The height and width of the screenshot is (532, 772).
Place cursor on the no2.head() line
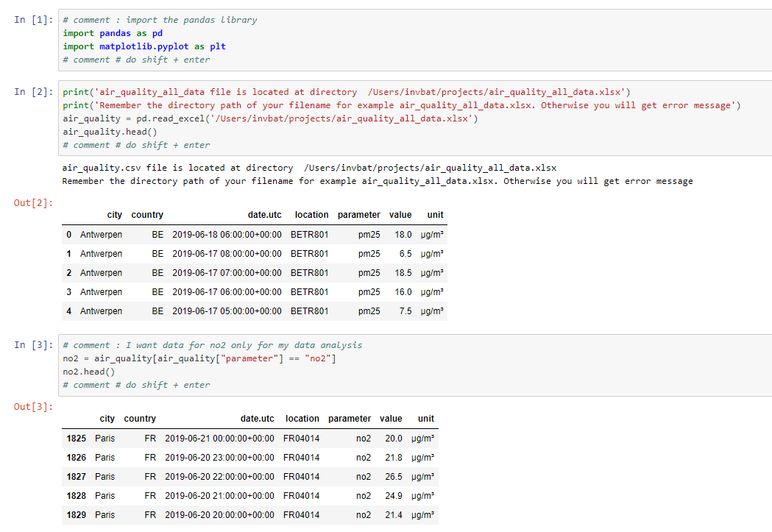point(85,372)
